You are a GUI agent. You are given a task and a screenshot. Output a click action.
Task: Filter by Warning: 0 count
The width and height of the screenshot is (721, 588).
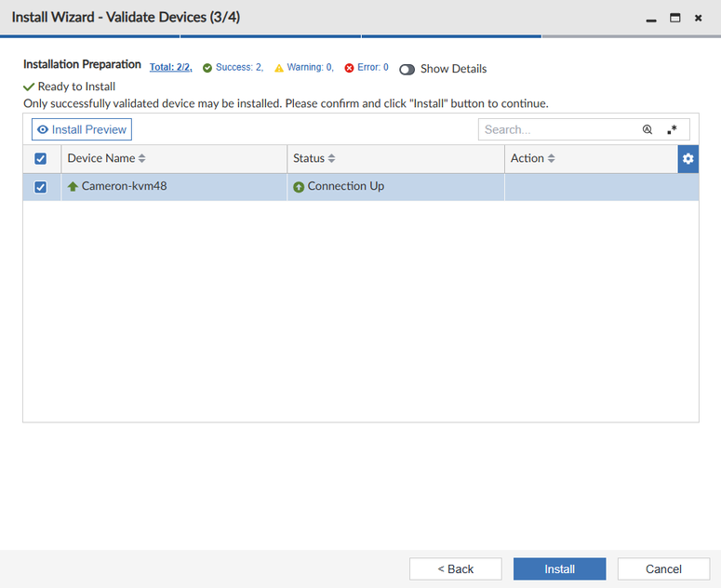tap(311, 67)
